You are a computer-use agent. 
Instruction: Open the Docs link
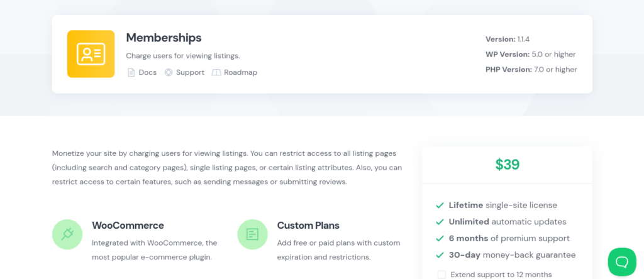pyautogui.click(x=147, y=73)
